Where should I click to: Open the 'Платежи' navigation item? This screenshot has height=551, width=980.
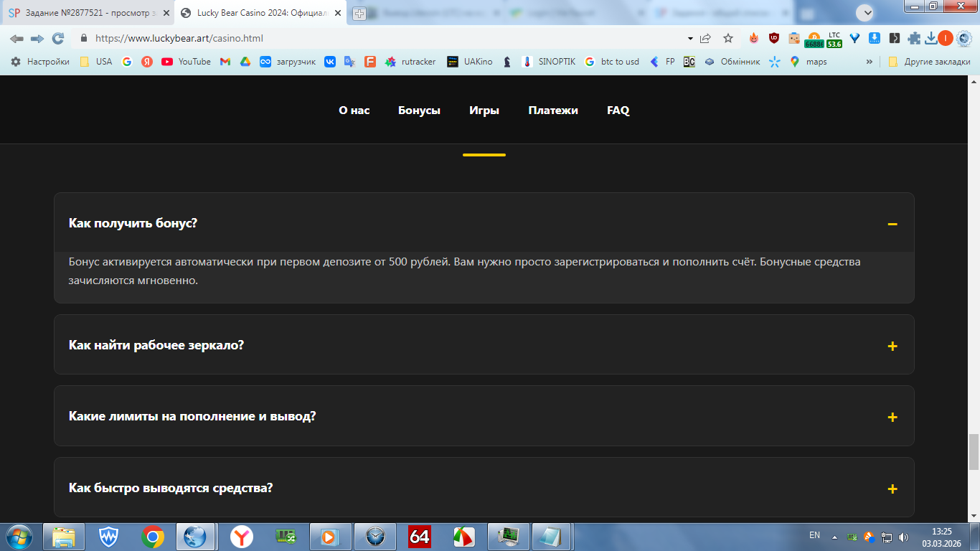tap(553, 110)
